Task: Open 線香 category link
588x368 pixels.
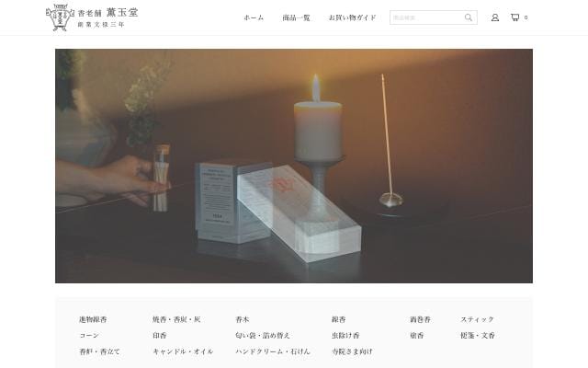Action: [x=338, y=319]
